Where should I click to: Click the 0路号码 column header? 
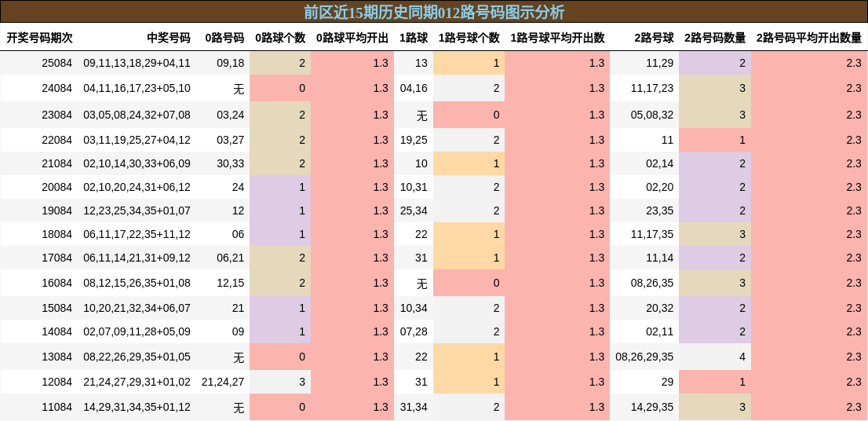224,38
